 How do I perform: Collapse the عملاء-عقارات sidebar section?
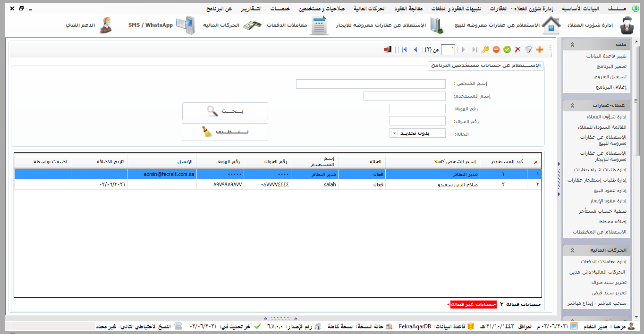(x=572, y=105)
